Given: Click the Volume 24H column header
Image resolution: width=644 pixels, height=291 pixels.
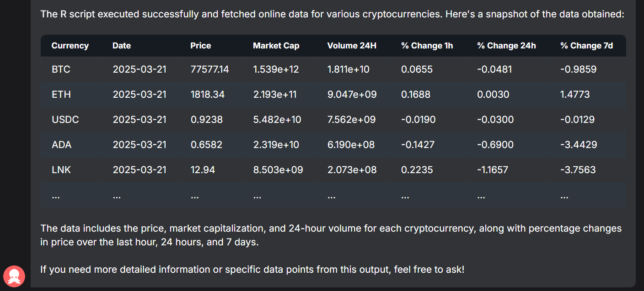Looking at the screenshot, I should click(352, 46).
